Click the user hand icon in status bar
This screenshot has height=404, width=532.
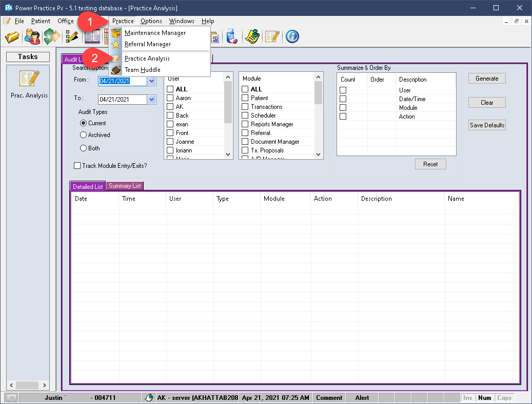tap(149, 397)
